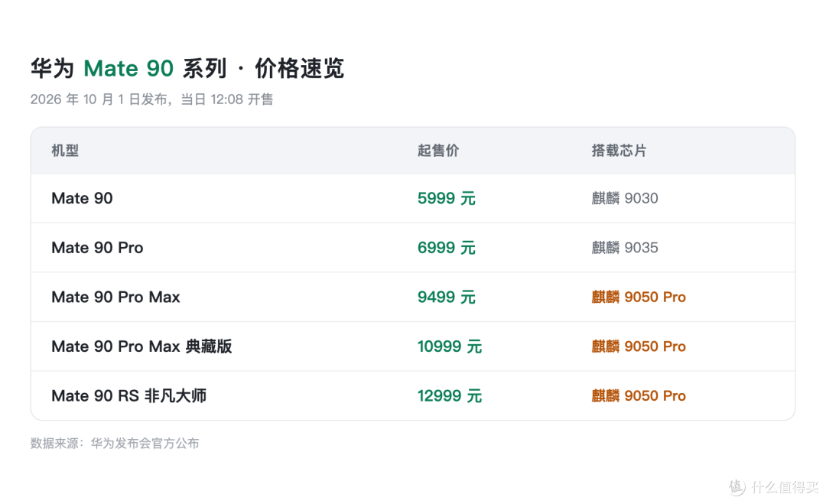Click the 麒麟 9050 Pro chip in the RS 非凡大师 row
This screenshot has width=826, height=504.
coord(639,396)
